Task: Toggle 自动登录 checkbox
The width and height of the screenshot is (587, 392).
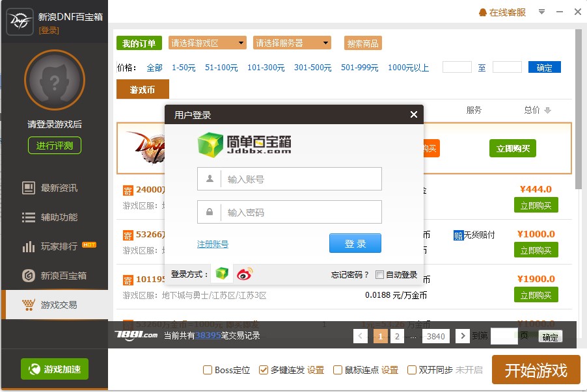Action: pyautogui.click(x=379, y=274)
